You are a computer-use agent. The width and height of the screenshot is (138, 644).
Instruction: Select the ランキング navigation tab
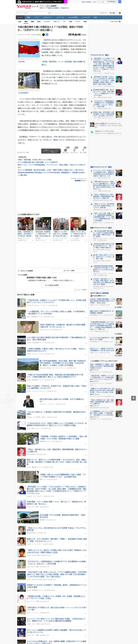point(86,17)
